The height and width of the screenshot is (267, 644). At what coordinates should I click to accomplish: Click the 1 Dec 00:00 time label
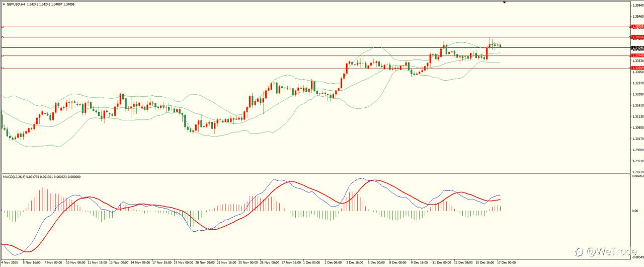tap(311, 262)
